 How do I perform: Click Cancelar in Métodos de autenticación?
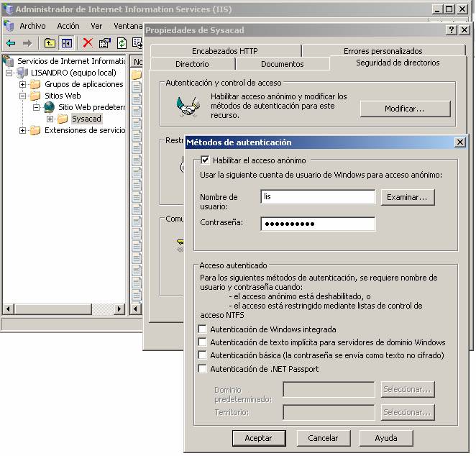(323, 438)
